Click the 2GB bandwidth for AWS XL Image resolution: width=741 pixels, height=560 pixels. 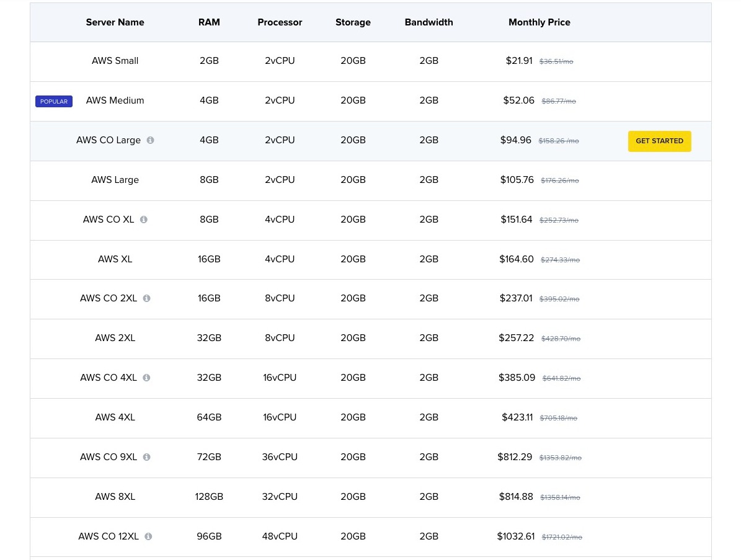pyautogui.click(x=428, y=259)
